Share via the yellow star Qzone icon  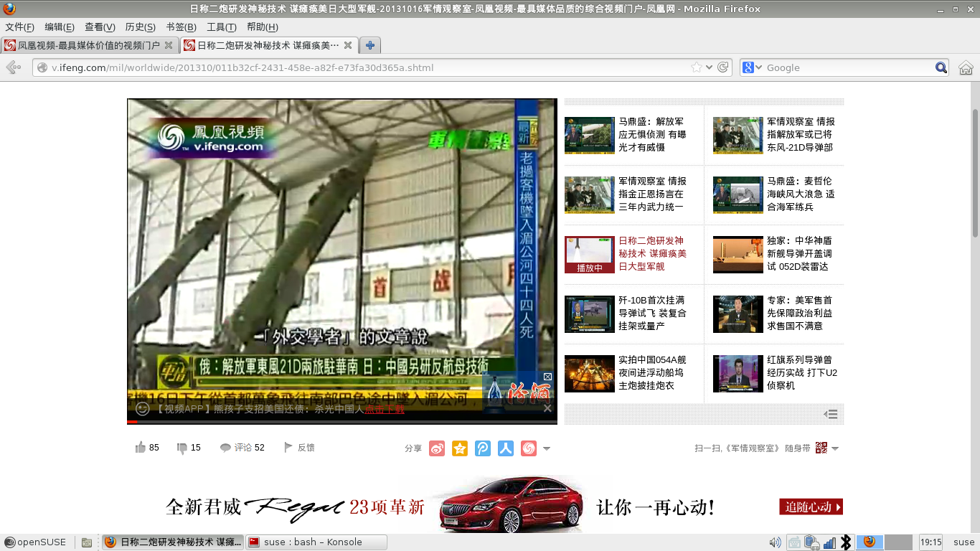(460, 448)
